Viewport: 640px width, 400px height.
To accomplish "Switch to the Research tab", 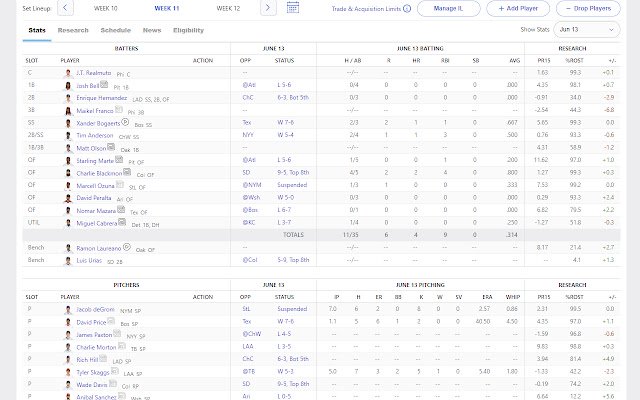I will point(73,30).
